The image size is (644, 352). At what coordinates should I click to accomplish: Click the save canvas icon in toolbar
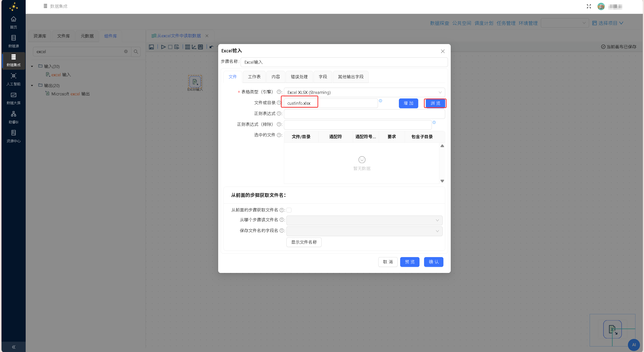click(151, 47)
